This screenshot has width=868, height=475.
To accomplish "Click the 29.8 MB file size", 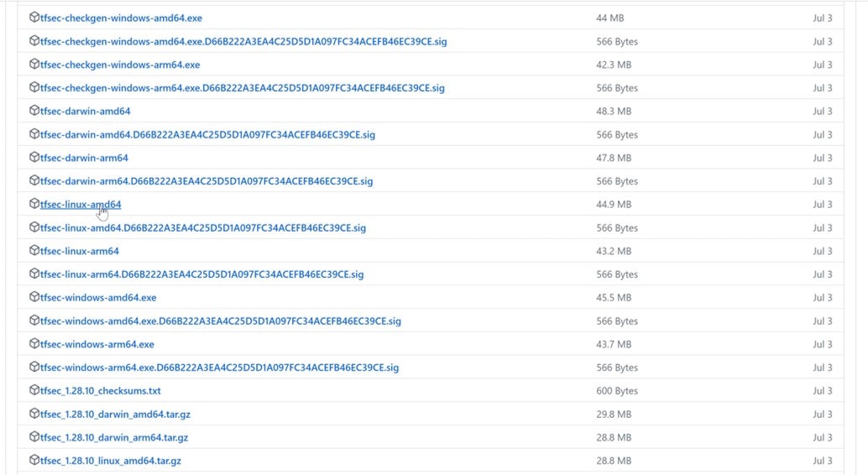I will click(614, 414).
